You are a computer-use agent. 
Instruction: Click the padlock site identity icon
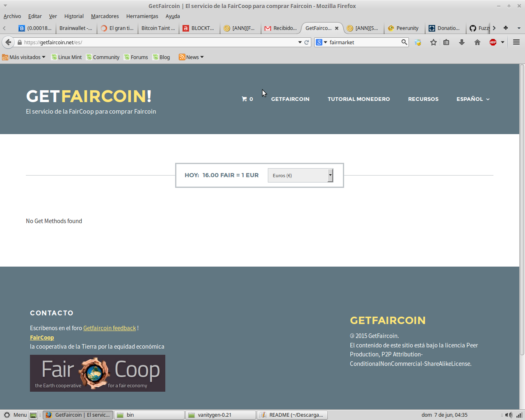click(19, 42)
